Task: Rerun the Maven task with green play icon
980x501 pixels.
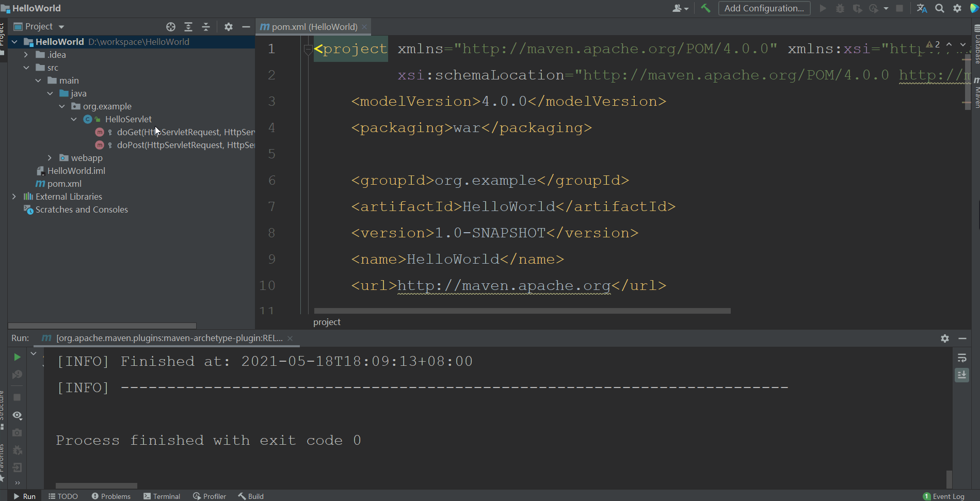Action: [x=17, y=357]
